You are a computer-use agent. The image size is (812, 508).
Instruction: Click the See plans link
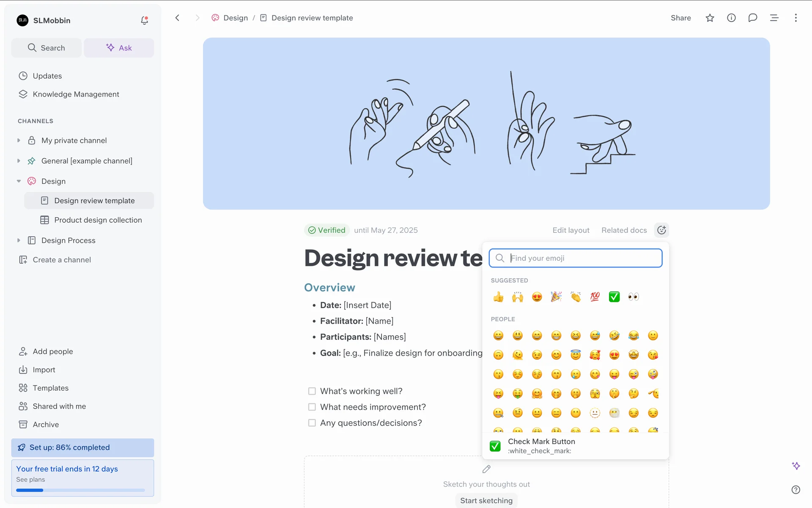30,480
